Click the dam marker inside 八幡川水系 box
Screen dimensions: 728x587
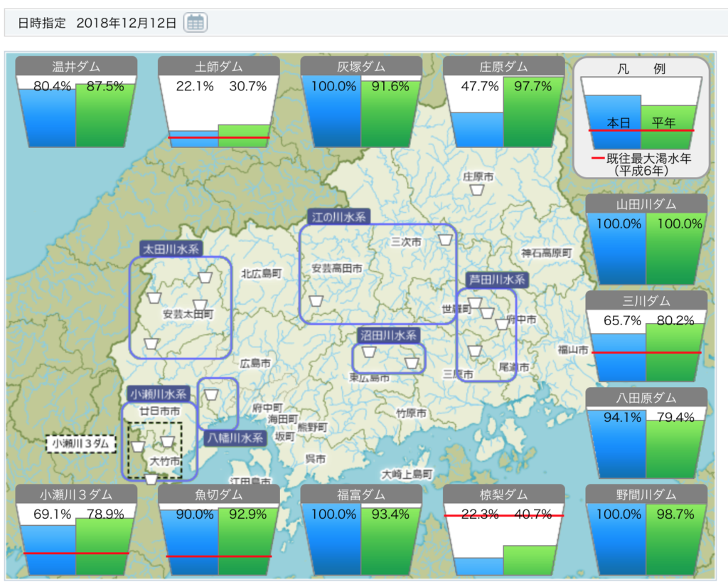211,393
